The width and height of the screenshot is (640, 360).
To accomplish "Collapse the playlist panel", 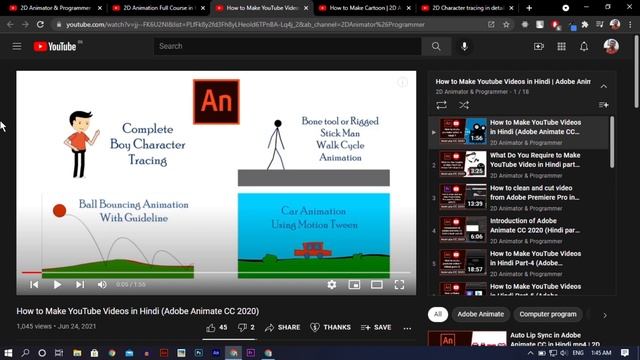I will 604,86.
